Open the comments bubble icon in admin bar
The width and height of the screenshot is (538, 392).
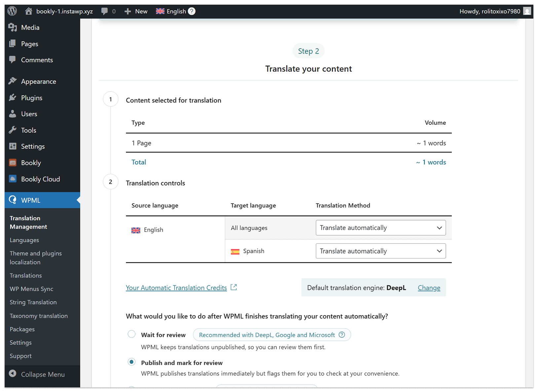[x=104, y=11]
